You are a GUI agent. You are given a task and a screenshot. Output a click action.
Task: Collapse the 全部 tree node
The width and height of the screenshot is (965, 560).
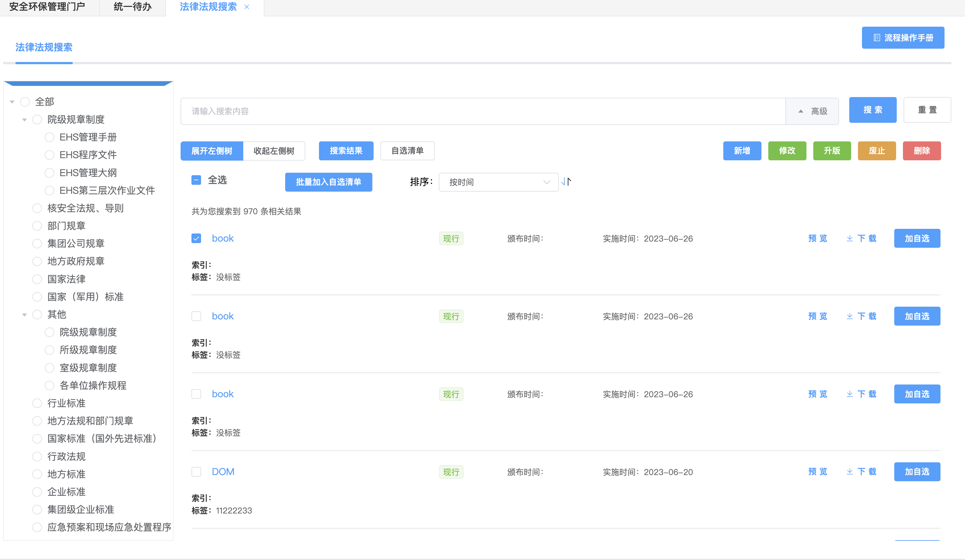point(12,102)
